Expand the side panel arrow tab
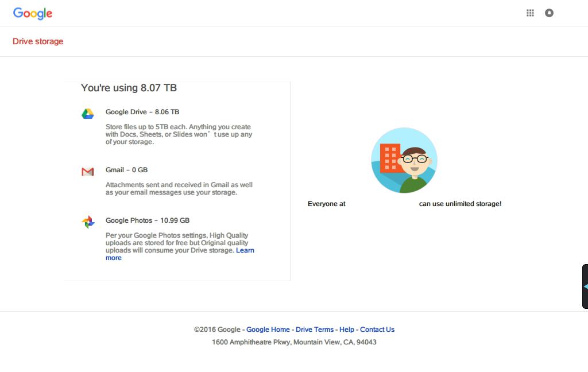This screenshot has height=372, width=588. point(585,286)
